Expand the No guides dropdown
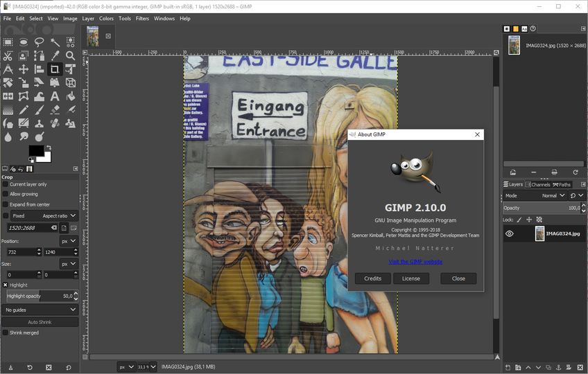The height and width of the screenshot is (374, 588). (x=40, y=310)
